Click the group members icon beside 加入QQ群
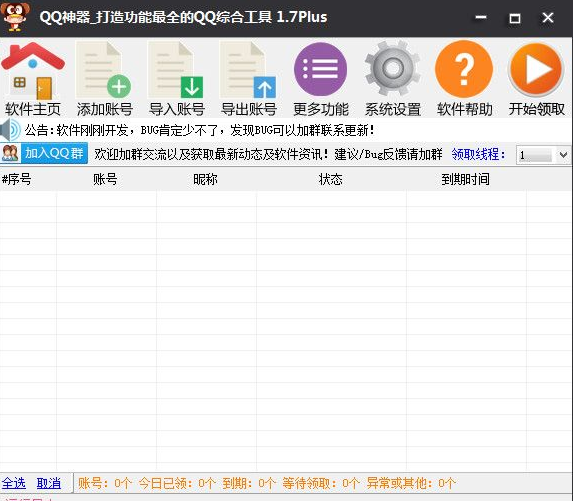The image size is (573, 501). point(10,153)
